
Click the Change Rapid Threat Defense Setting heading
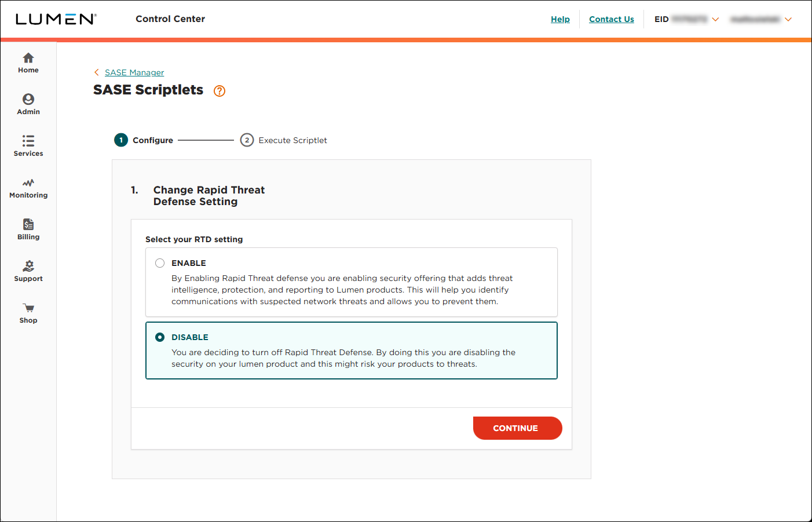pyautogui.click(x=209, y=196)
